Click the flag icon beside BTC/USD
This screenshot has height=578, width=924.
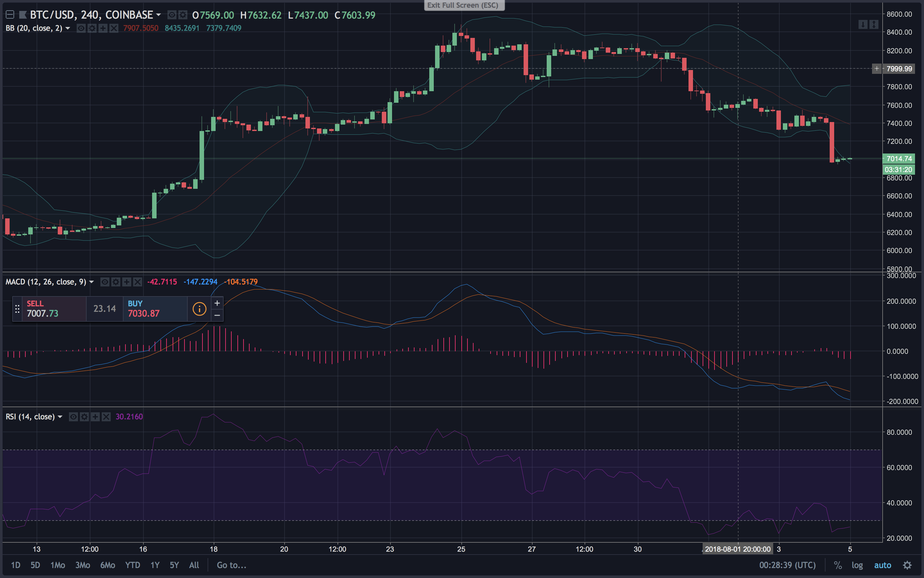23,15
